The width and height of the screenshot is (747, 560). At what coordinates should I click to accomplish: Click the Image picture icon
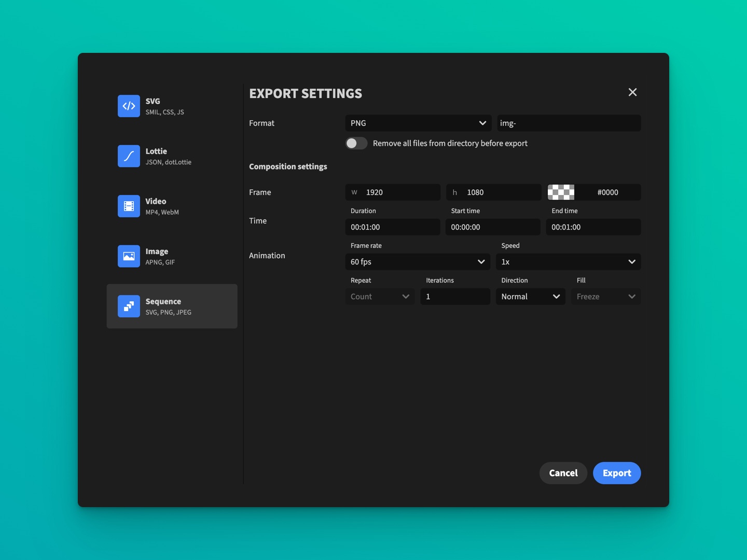(129, 256)
